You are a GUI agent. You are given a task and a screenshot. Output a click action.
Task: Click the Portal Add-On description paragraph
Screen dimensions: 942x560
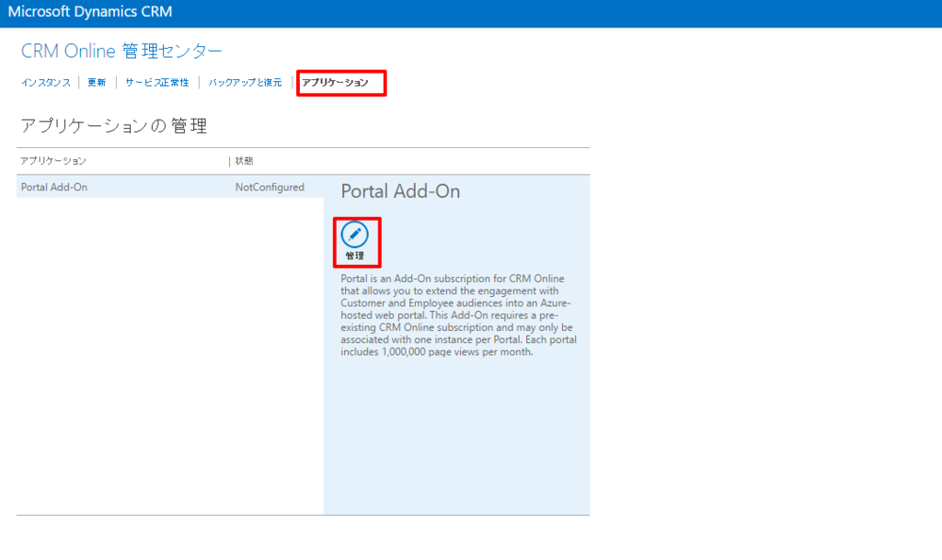coord(458,315)
